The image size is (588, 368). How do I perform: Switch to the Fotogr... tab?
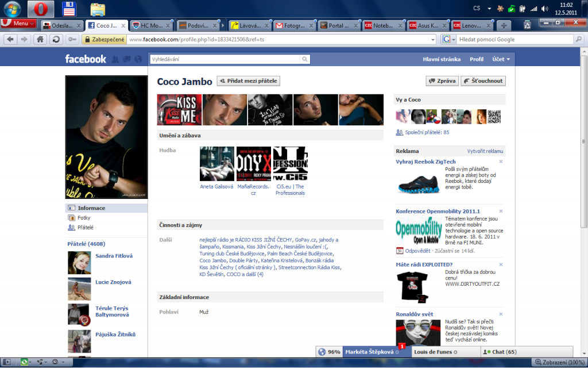coord(295,25)
